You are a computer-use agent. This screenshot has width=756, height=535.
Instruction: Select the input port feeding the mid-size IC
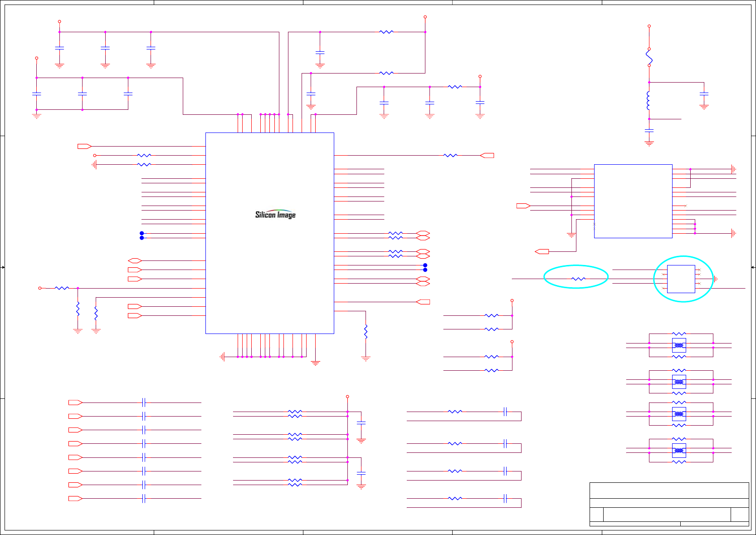tap(523, 206)
